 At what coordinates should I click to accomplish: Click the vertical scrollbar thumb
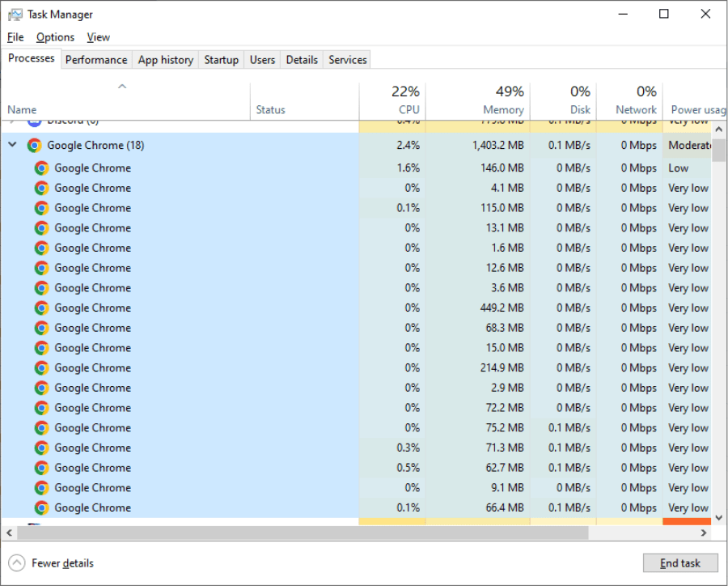(719, 150)
